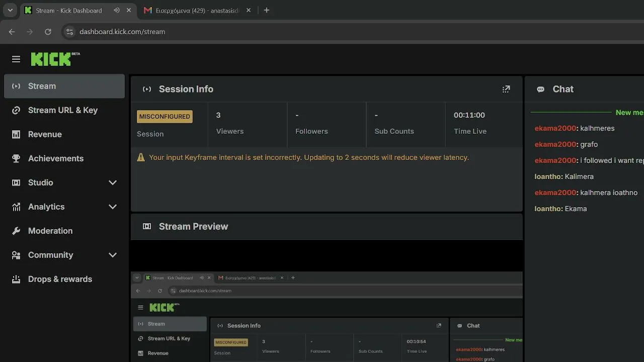The image size is (644, 362).
Task: Click the Achievements trophy icon
Action: tap(16, 158)
